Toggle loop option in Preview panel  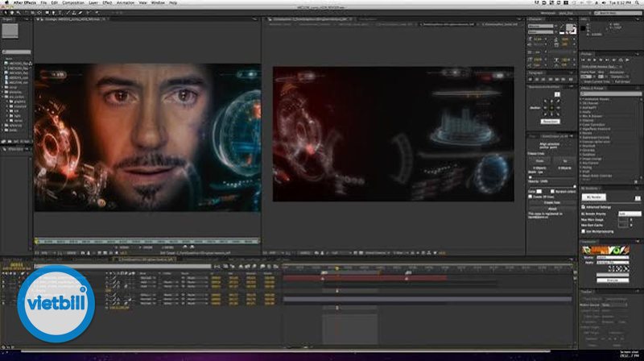pos(621,60)
